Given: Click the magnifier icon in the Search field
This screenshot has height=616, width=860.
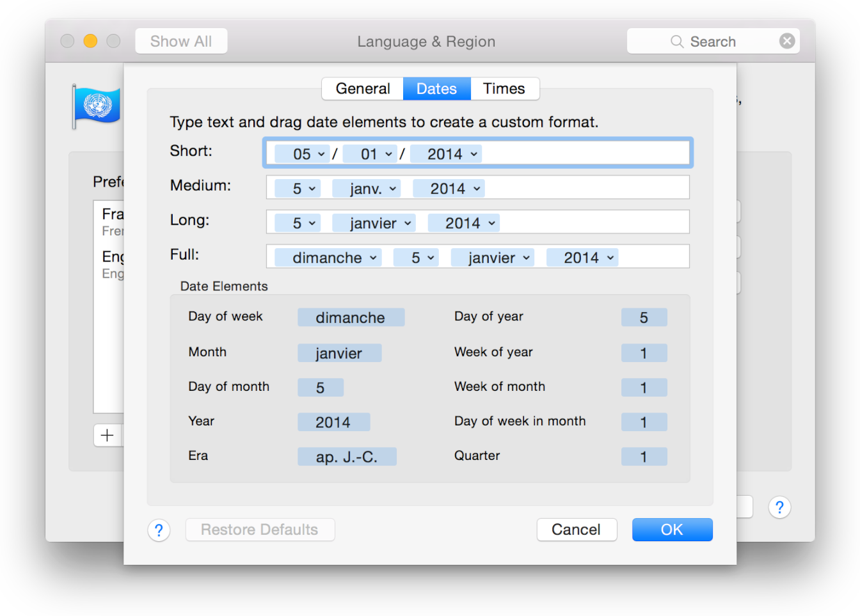Looking at the screenshot, I should click(676, 41).
